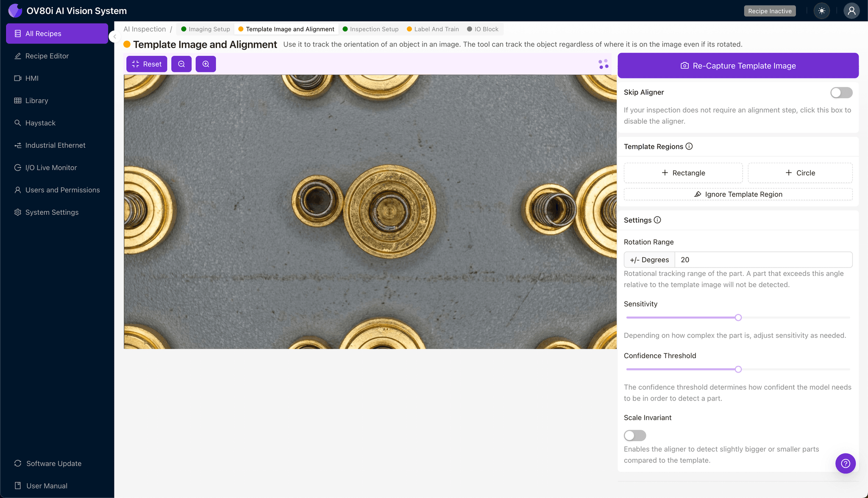The width and height of the screenshot is (868, 498).
Task: Click the Ignore Template Region button
Action: [x=738, y=194]
